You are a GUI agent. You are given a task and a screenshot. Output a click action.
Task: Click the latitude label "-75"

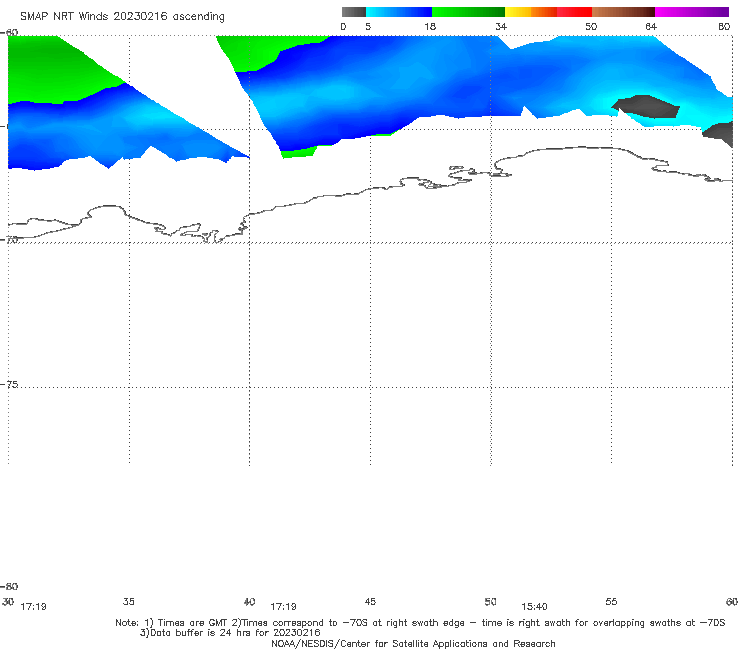click(9, 385)
